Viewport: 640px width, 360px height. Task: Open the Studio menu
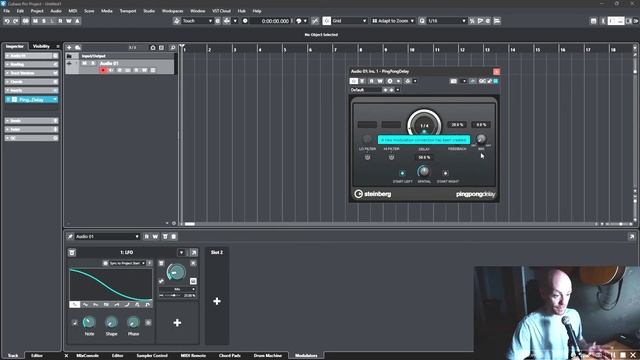click(149, 11)
